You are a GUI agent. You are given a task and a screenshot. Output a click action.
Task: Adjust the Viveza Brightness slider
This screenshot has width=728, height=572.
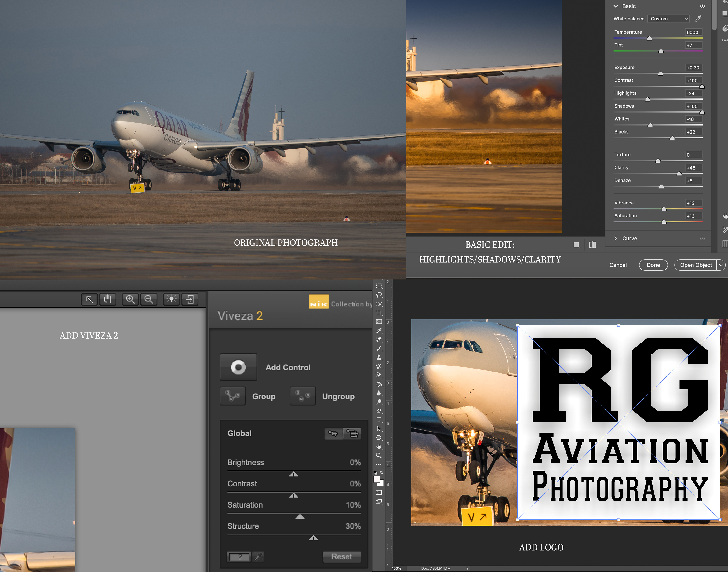[x=293, y=474]
